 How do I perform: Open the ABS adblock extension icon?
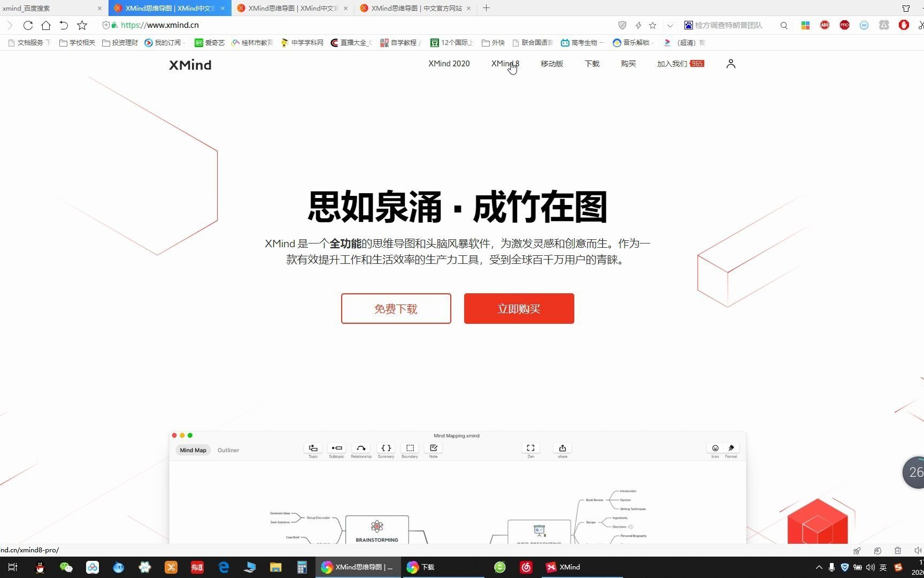[x=825, y=25]
